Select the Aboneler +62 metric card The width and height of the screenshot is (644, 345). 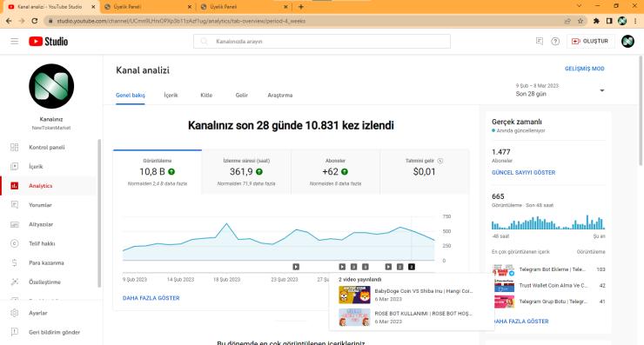(x=336, y=172)
